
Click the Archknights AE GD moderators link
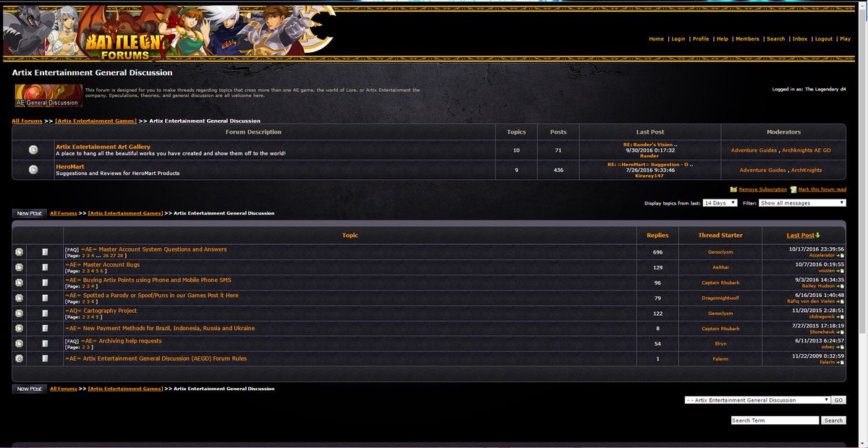tap(807, 150)
